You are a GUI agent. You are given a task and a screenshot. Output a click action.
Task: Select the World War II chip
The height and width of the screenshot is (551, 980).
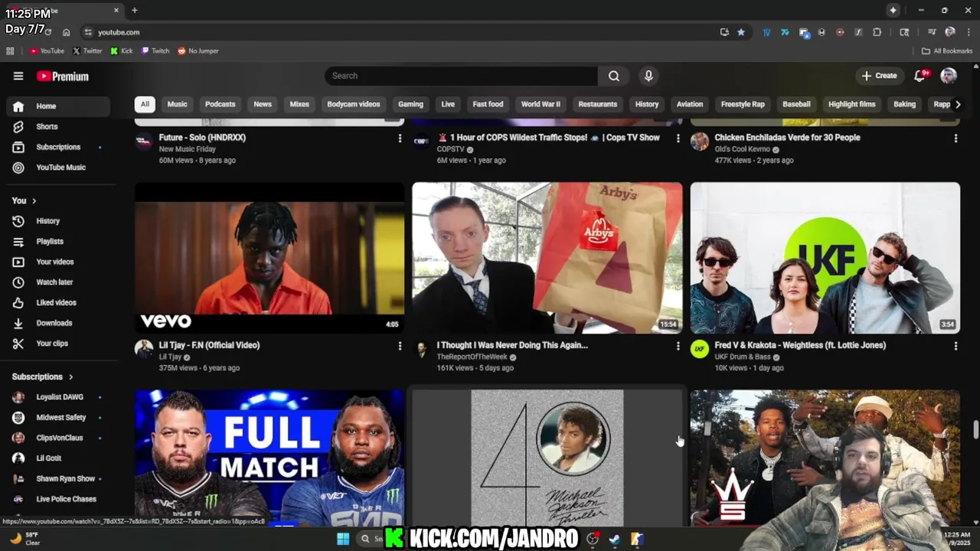tap(541, 104)
